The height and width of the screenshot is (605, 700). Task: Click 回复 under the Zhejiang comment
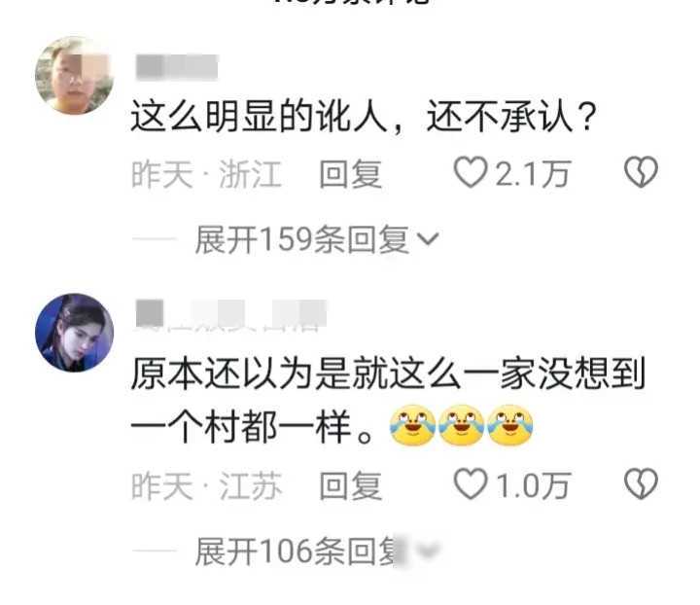350,174
